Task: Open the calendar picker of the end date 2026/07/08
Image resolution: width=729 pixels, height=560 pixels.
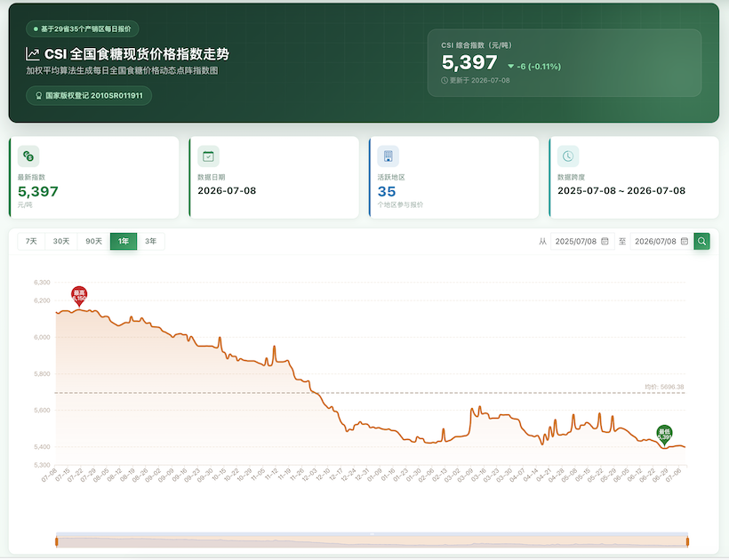Action: [x=685, y=241]
